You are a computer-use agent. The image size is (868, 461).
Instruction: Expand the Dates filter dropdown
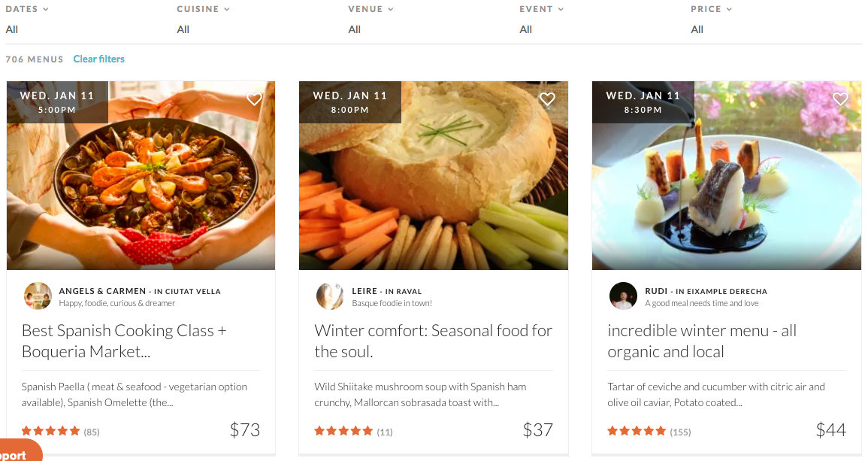(27, 9)
